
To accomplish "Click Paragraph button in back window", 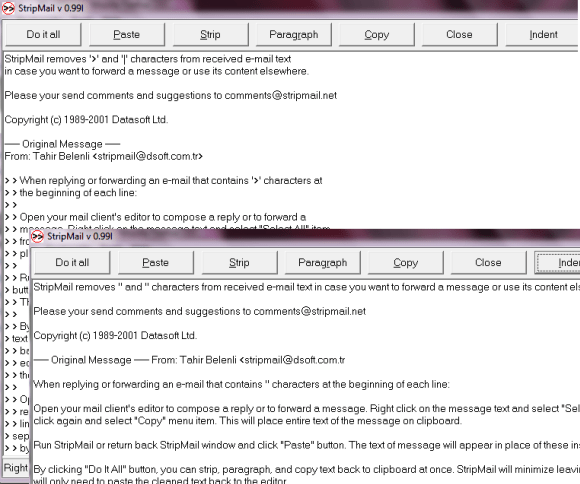I will [294, 34].
